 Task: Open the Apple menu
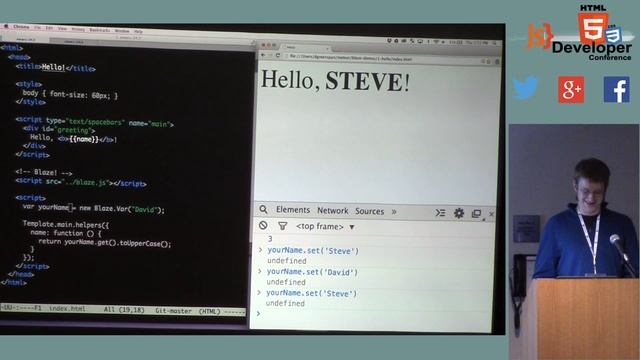click(6, 27)
